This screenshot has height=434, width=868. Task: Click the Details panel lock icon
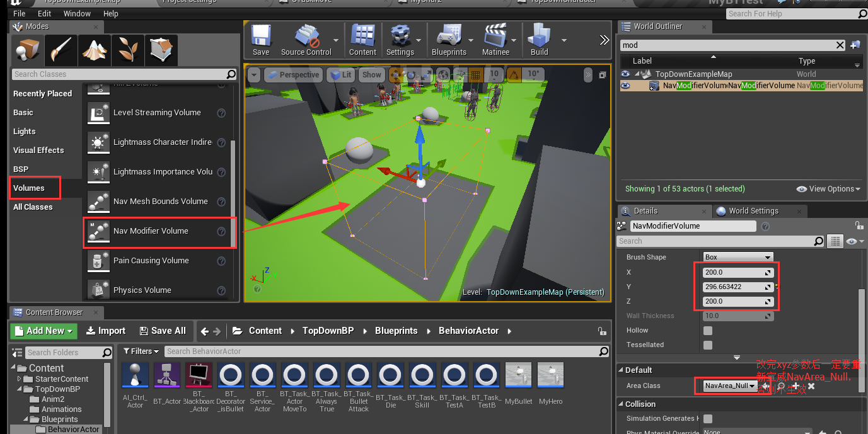coord(858,226)
